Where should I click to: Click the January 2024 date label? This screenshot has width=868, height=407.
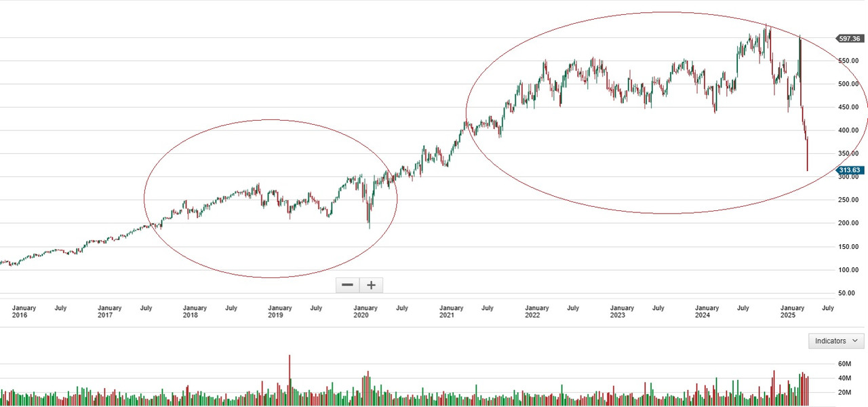point(707,311)
